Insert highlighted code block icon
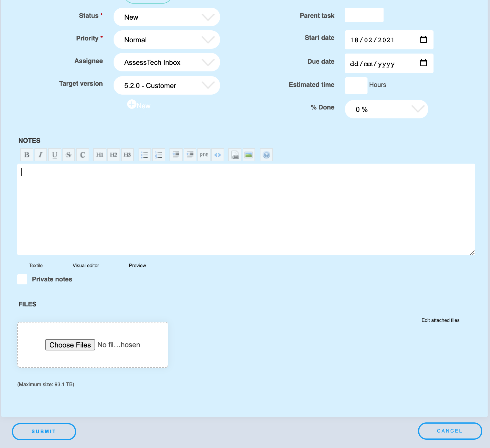 click(218, 155)
